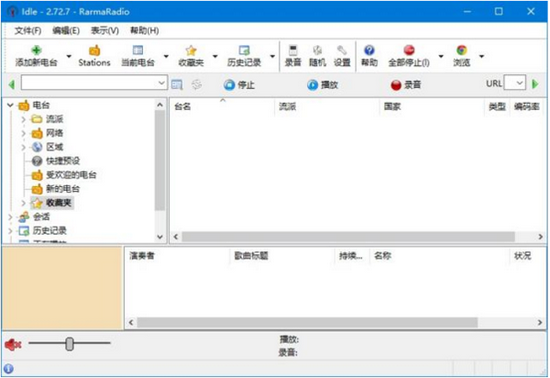Click the info icon in status bar
The height and width of the screenshot is (378, 550).
8,369
